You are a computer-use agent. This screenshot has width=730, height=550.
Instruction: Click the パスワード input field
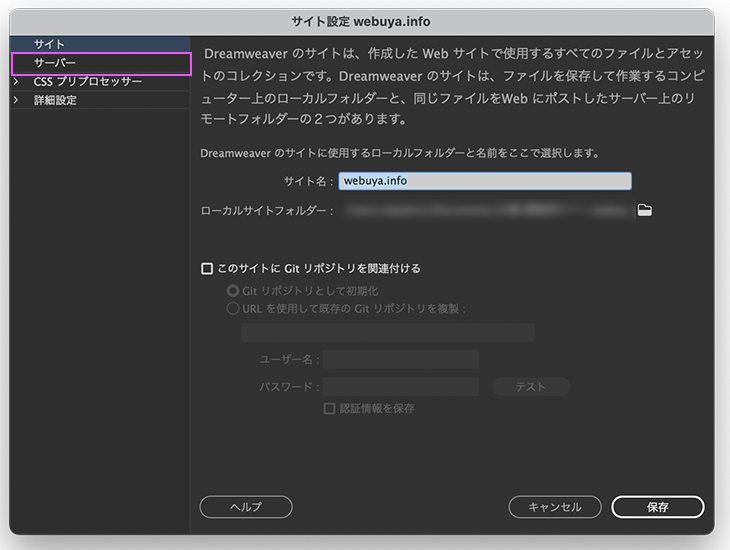point(401,387)
